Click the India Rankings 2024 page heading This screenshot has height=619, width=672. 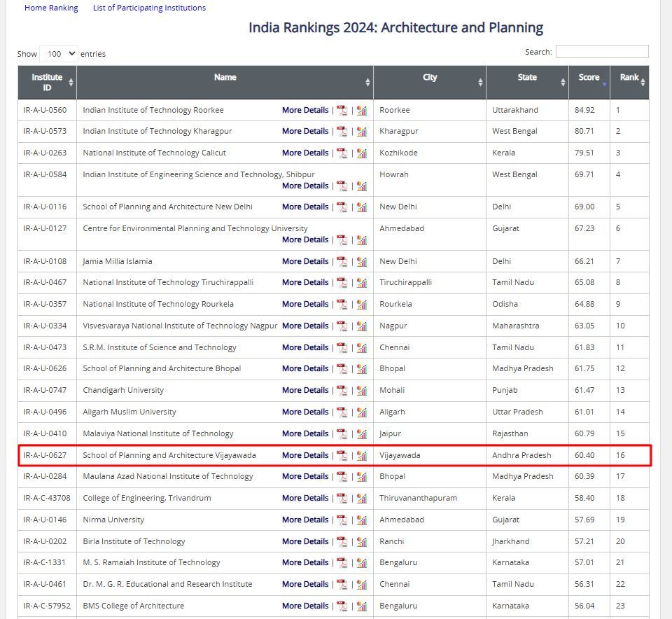[395, 27]
